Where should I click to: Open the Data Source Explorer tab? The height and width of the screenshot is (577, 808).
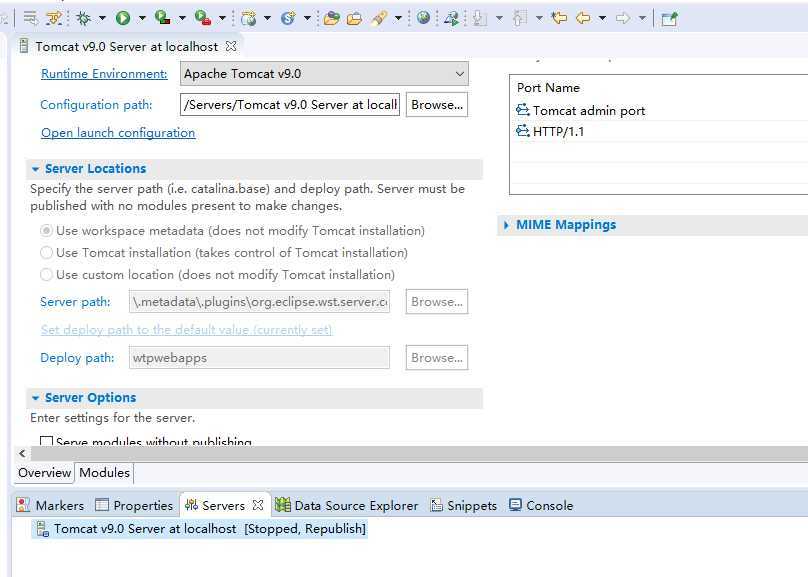pos(346,505)
